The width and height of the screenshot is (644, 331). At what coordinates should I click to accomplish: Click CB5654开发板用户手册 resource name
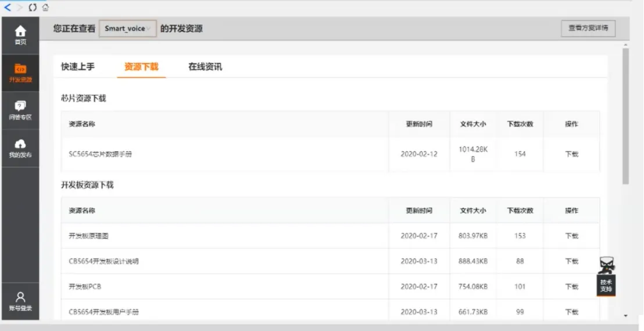tap(103, 312)
